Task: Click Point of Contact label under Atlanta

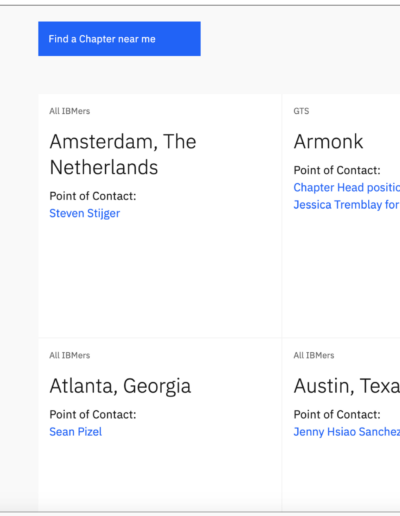Action: click(x=93, y=415)
